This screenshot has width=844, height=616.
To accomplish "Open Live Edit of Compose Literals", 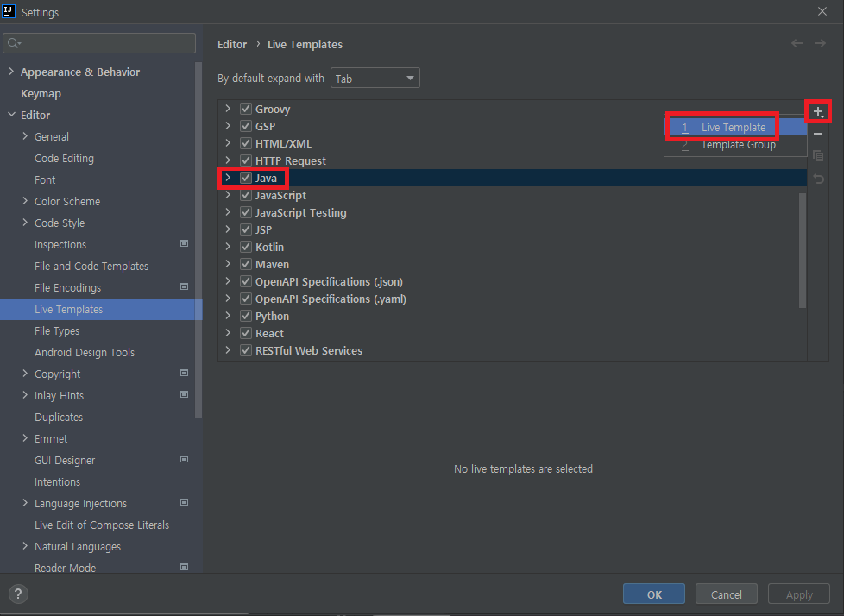I will (102, 525).
